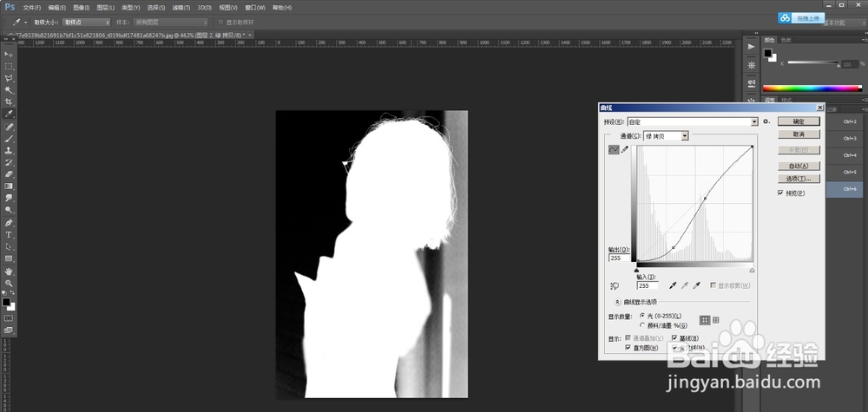Select the Smudge/Blur tool

coord(9,198)
